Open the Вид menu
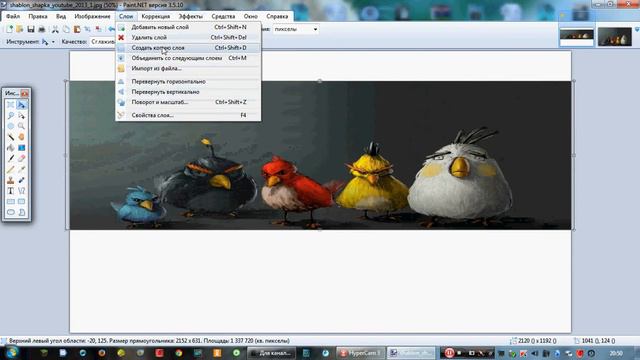This screenshot has width=640, height=360. point(61,16)
